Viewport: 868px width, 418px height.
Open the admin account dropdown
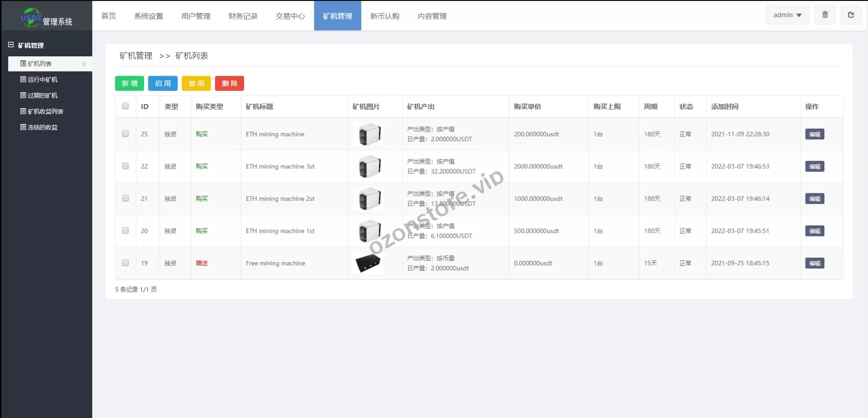(x=787, y=15)
